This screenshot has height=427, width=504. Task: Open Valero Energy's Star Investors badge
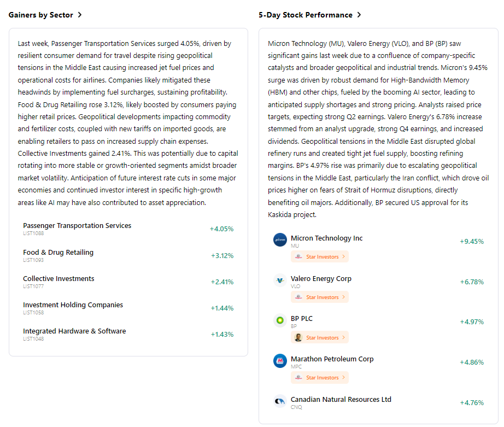point(320,297)
